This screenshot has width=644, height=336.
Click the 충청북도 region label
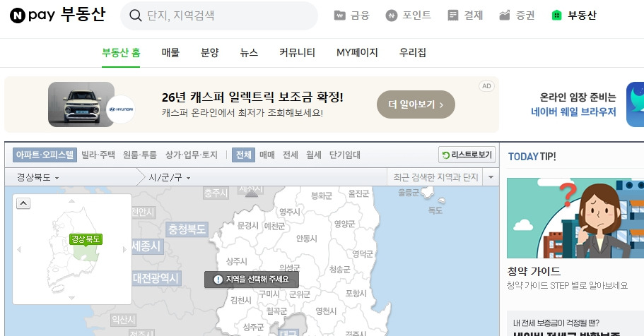pyautogui.click(x=187, y=229)
